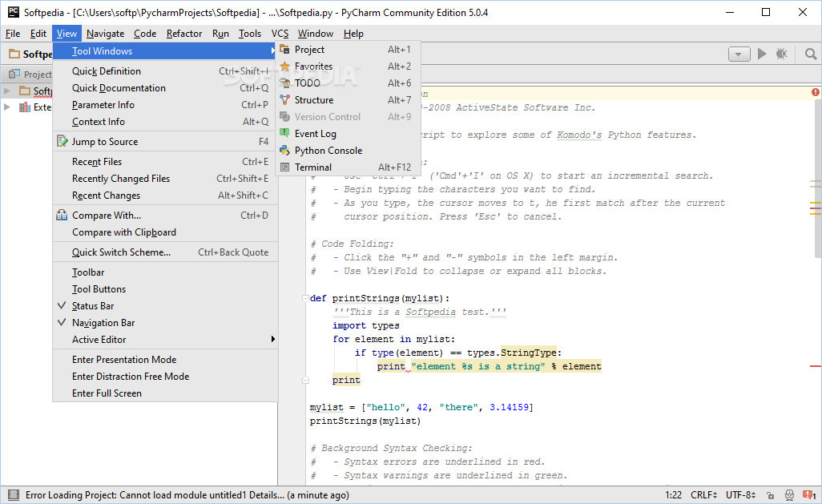The image size is (822, 504).
Task: Open the Tools menu
Action: pyautogui.click(x=249, y=34)
